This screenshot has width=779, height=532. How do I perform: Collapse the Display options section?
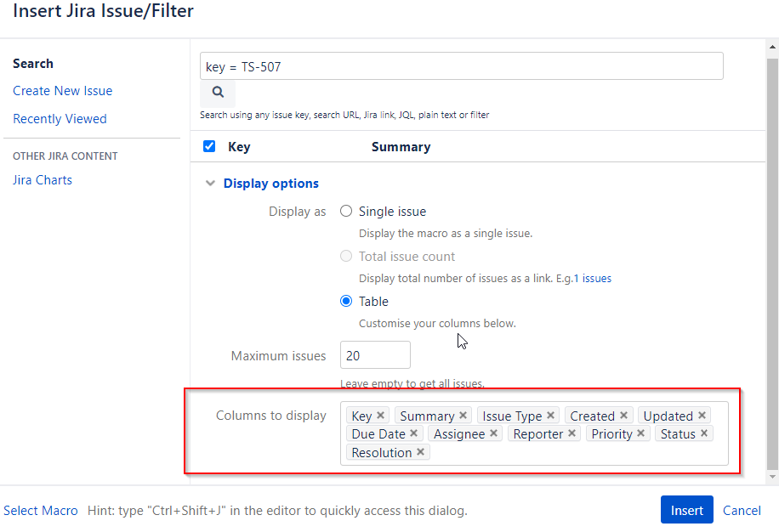210,183
